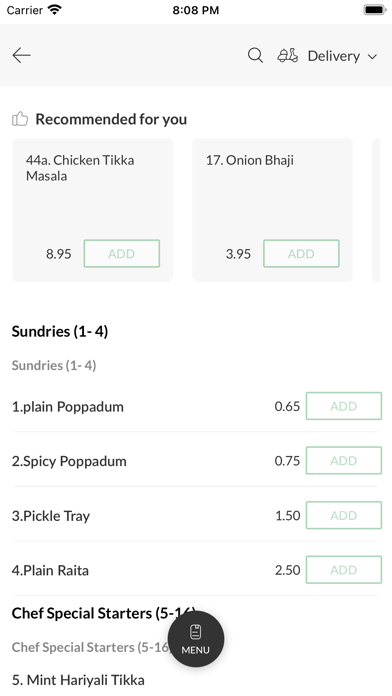Add 17. Onion Bhaji to order
The image size is (392, 696).
pos(301,253)
